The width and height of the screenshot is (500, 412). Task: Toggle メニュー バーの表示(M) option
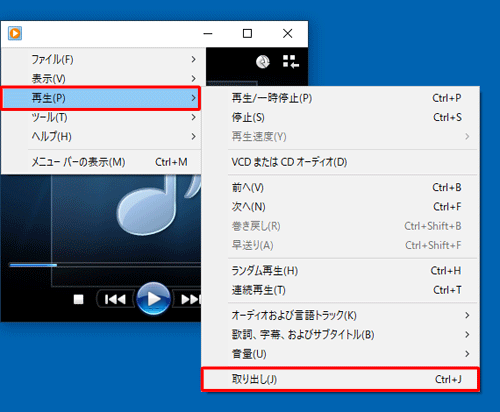click(x=101, y=162)
